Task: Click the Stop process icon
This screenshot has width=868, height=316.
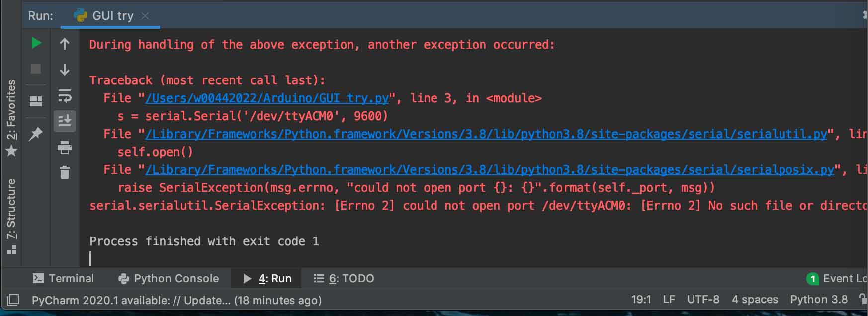Action: [36, 69]
